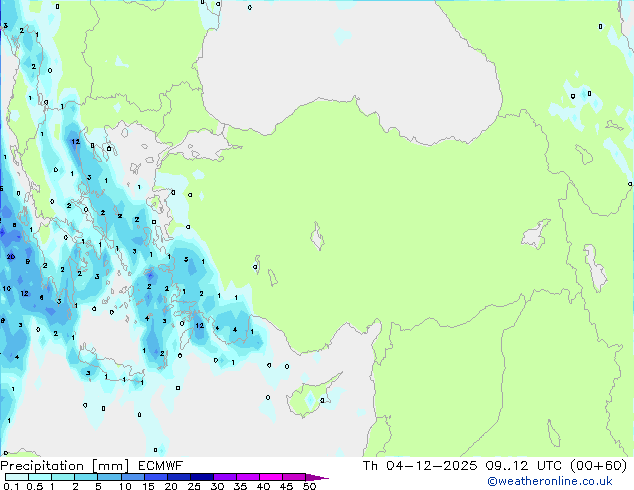Click the '0.5' legend scale label
This screenshot has width=634, height=490.
pyautogui.click(x=35, y=486)
